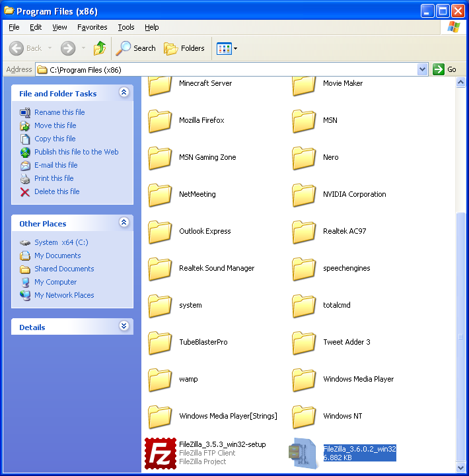Select the wamp folder icon
Image resolution: width=469 pixels, height=476 pixels.
(x=160, y=380)
